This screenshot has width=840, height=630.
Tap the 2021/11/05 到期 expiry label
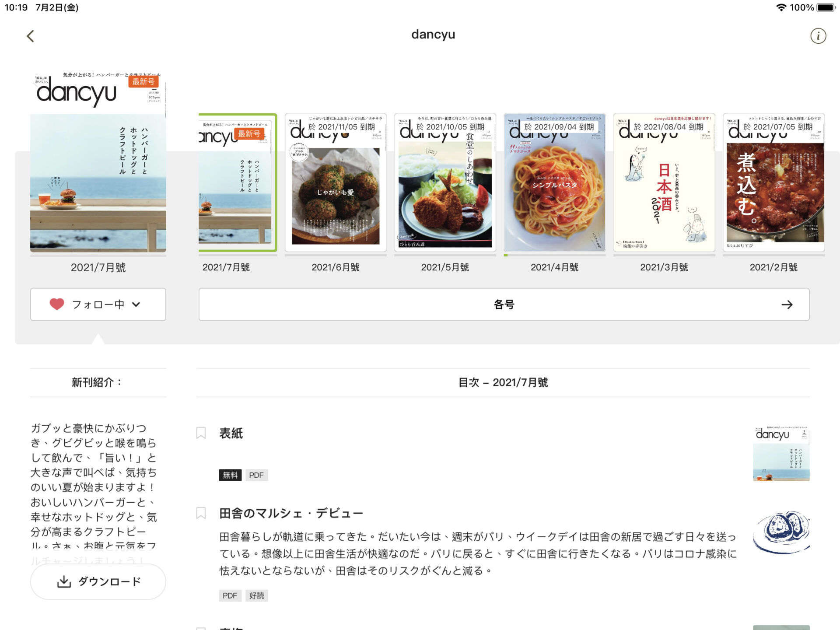tap(341, 127)
